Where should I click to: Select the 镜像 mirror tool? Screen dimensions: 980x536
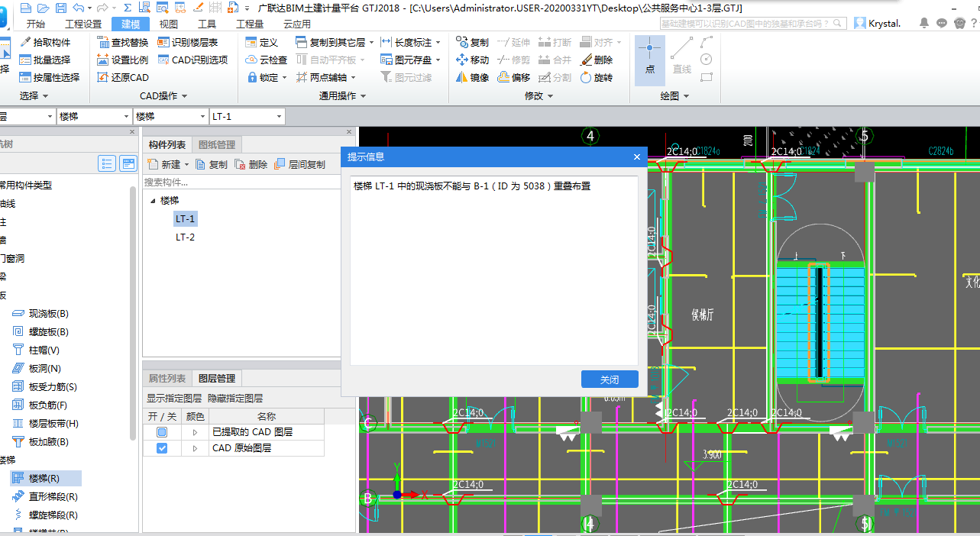[472, 77]
